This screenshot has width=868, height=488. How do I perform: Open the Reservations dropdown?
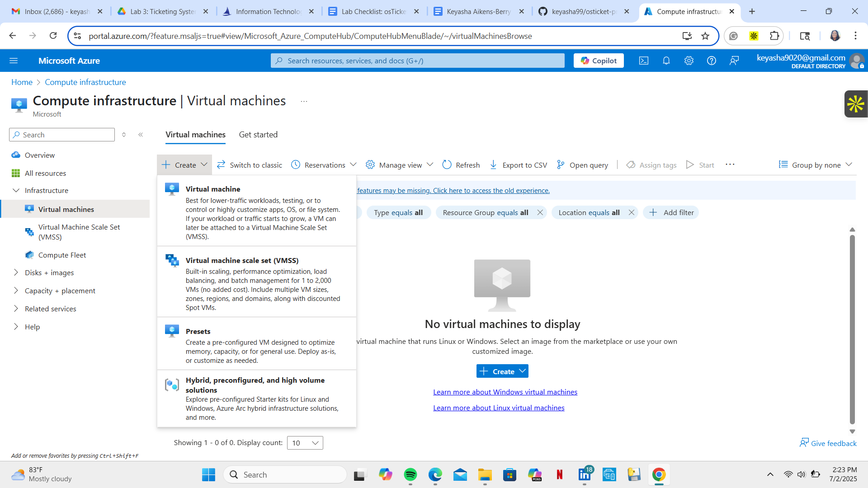tap(324, 165)
